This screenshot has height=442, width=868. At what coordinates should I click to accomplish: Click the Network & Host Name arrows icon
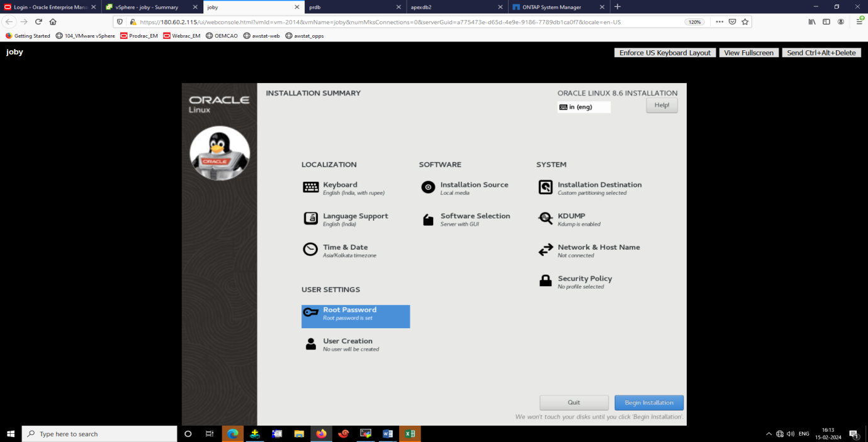(x=545, y=250)
